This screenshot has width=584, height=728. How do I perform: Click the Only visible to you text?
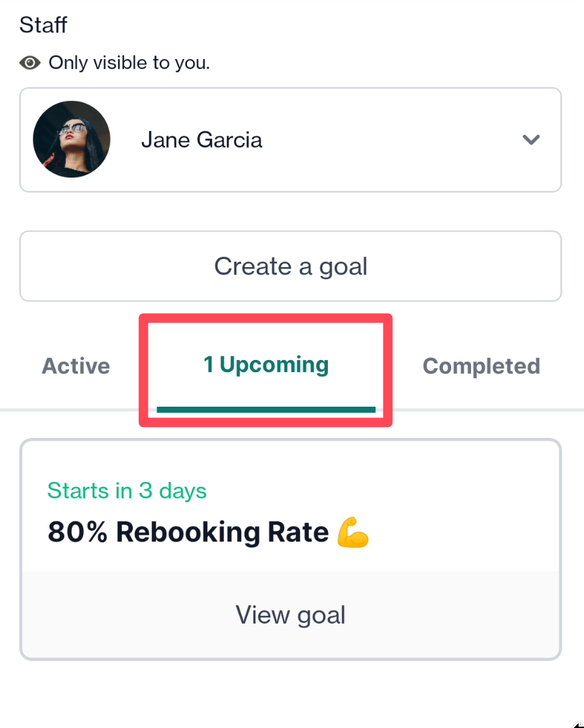point(129,62)
